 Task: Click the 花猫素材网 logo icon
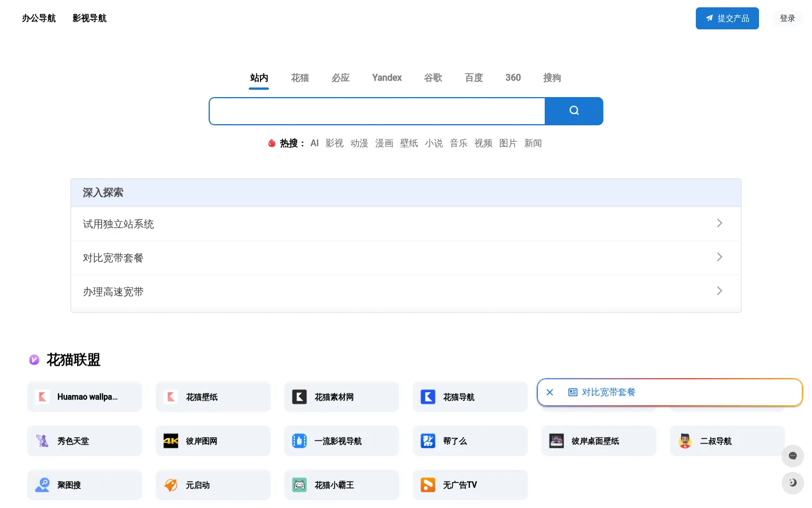(x=299, y=397)
